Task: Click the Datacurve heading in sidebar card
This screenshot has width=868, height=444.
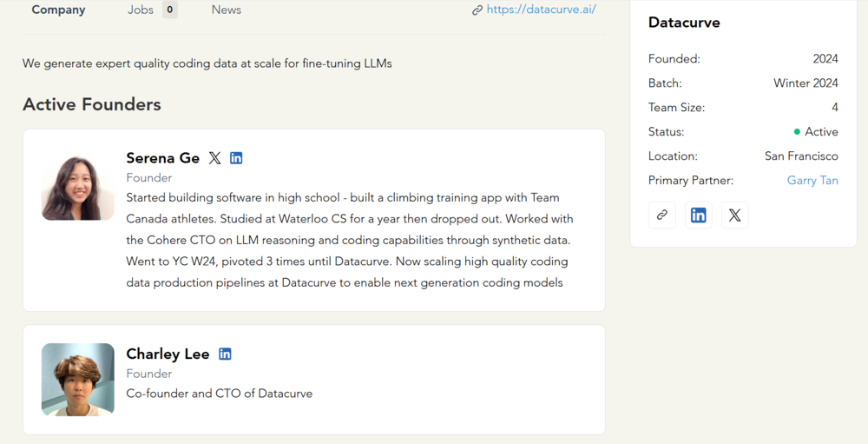Action: click(684, 23)
